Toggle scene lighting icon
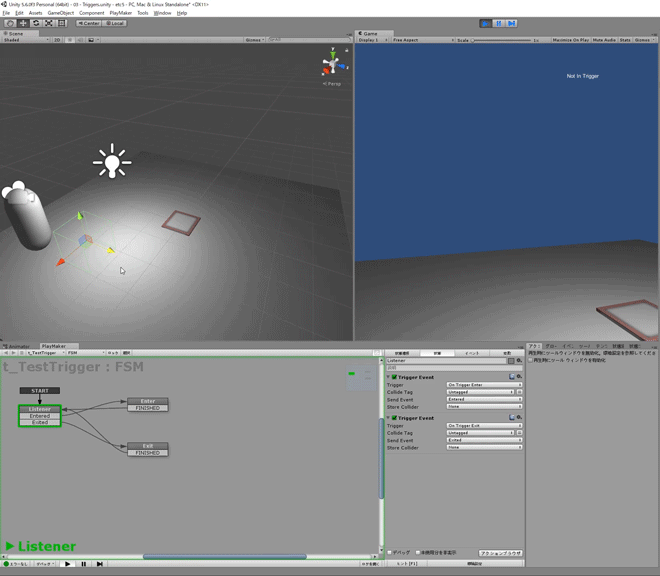The height and width of the screenshot is (576, 660). (x=70, y=40)
